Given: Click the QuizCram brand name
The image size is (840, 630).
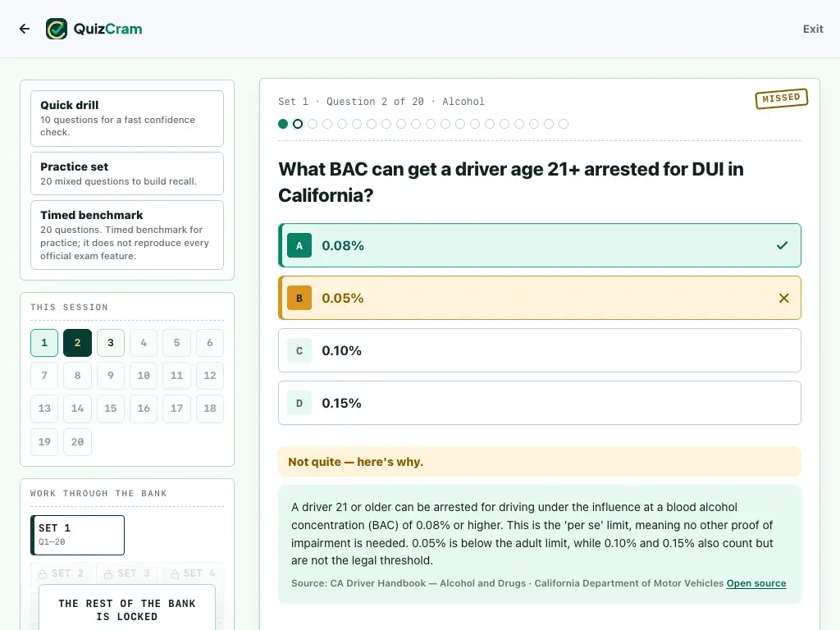Looking at the screenshot, I should click(x=107, y=29).
